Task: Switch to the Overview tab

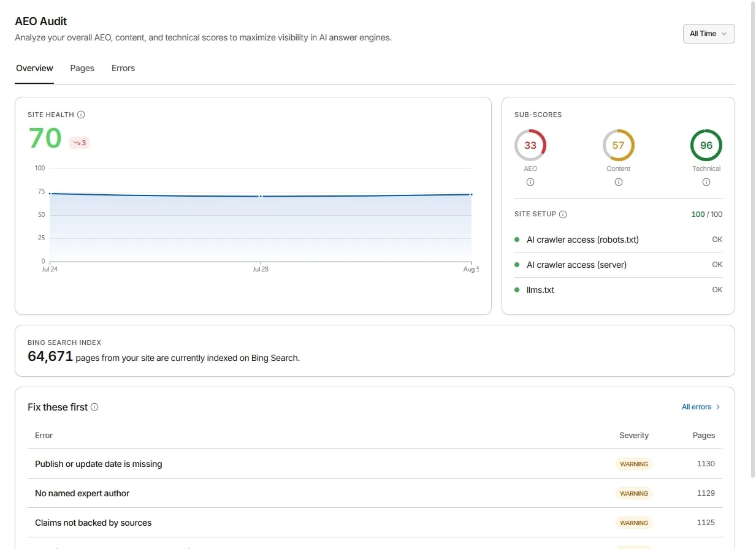Action: coord(34,68)
